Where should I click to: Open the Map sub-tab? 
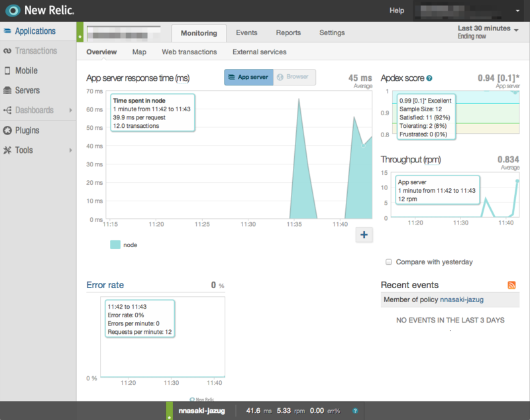click(139, 52)
